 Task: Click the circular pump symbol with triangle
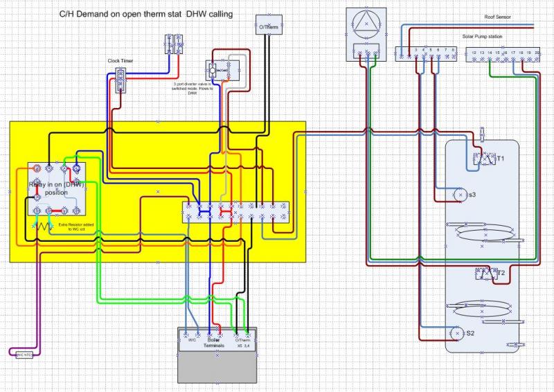[366, 24]
